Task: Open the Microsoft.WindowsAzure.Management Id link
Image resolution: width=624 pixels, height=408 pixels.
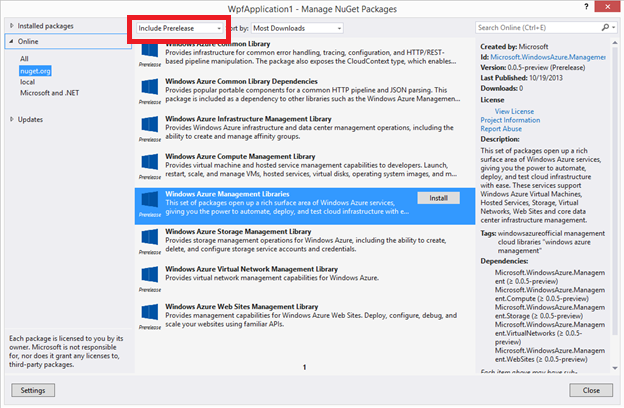Action: tap(548, 57)
